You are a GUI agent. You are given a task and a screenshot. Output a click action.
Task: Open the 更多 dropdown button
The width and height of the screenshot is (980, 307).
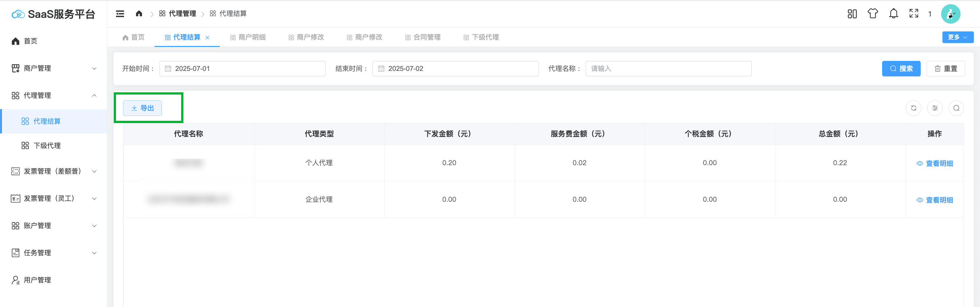pos(957,37)
